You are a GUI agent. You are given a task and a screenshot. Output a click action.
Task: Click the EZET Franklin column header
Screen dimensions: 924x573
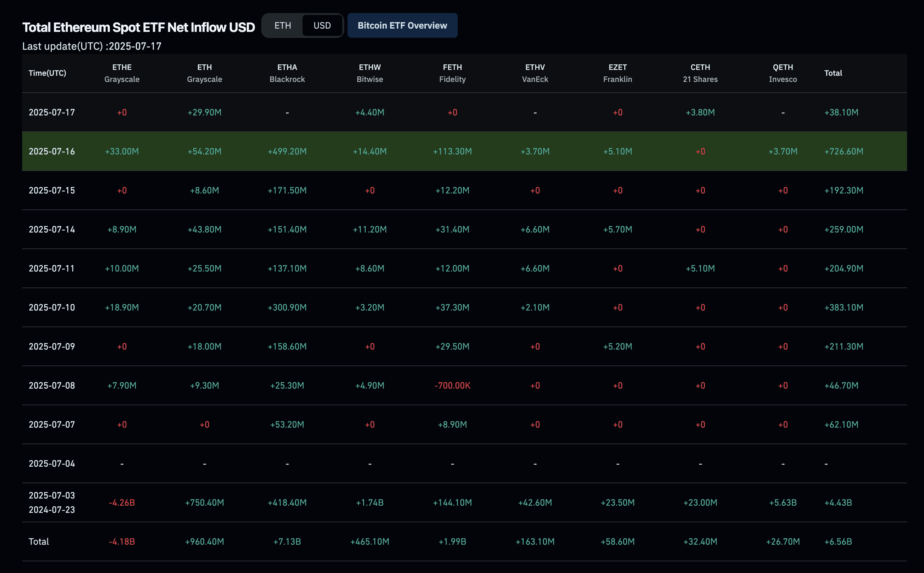[x=618, y=73]
